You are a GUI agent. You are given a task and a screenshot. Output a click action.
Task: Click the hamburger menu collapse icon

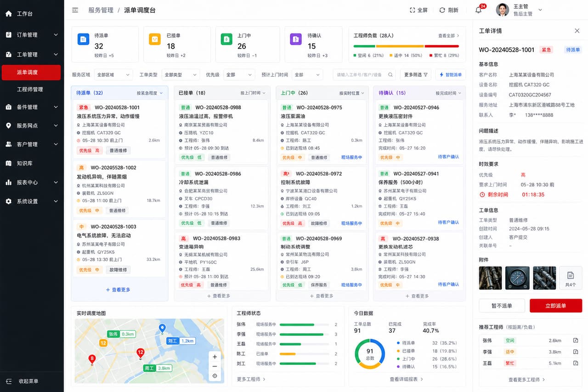pyautogui.click(x=75, y=10)
